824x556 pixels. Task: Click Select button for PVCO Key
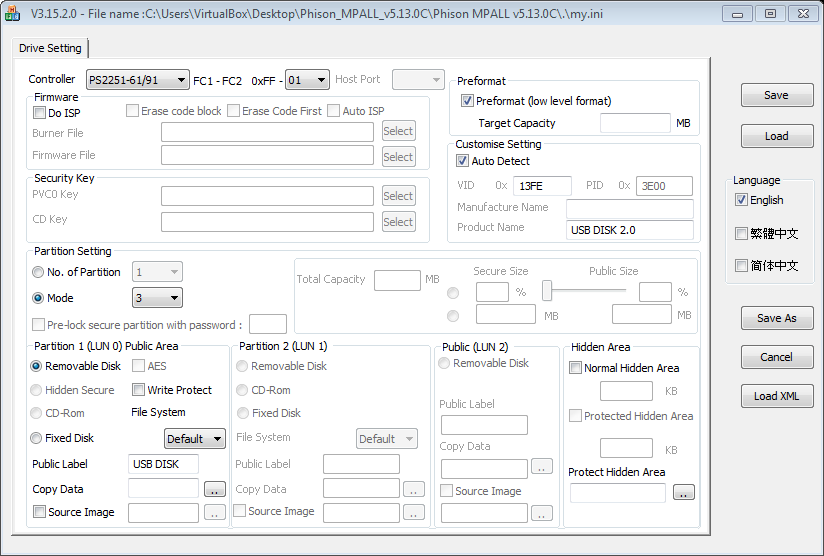point(398,195)
